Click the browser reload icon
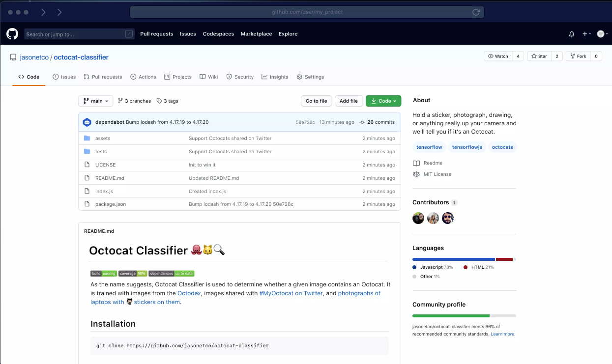This screenshot has width=612, height=364. point(476,12)
